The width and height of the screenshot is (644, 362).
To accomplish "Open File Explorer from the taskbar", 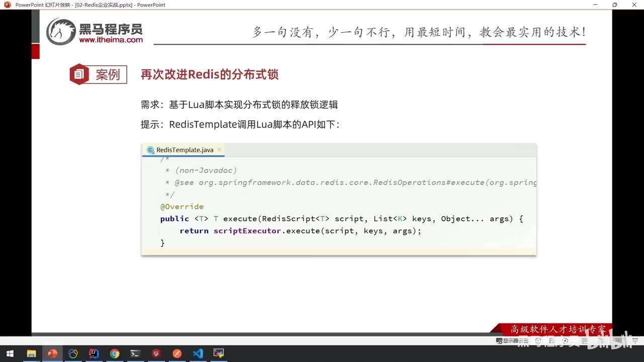I will [x=31, y=353].
